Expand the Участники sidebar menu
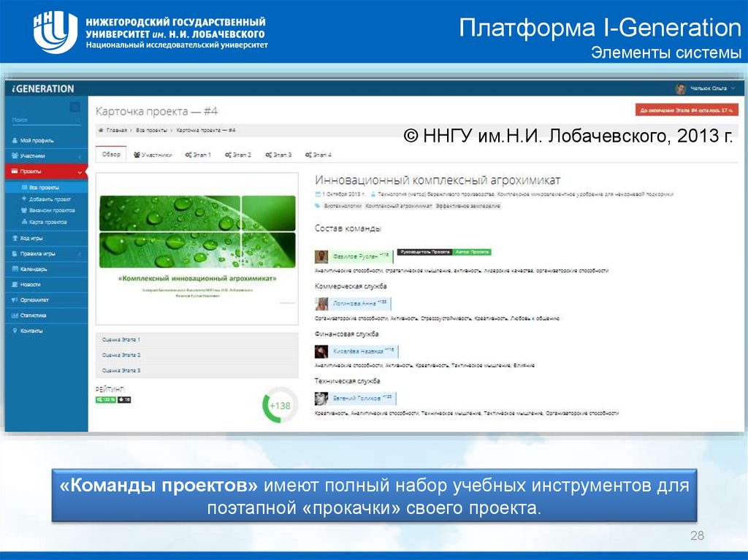 [x=79, y=156]
